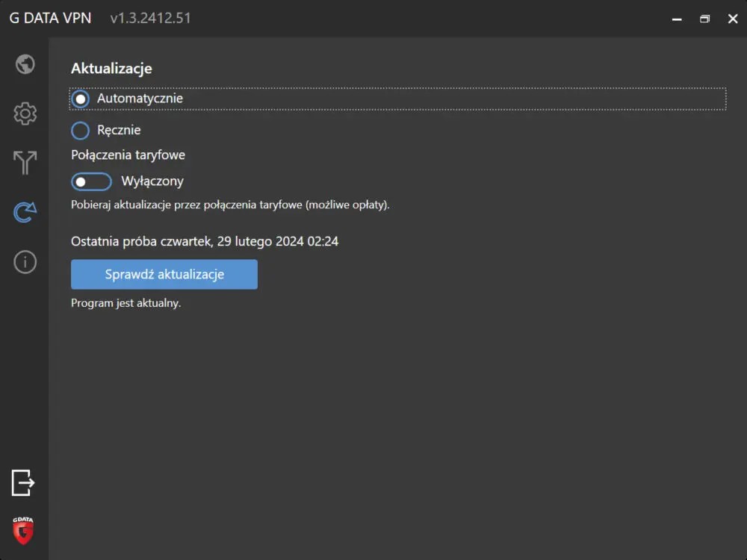The width and height of the screenshot is (747, 560).
Task: Enable the Połączenia taryfowe toggle switch
Action: coord(90,181)
